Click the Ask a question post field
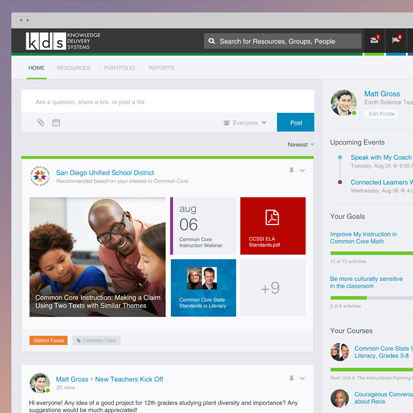Viewport: 413px width, 413px height. pyautogui.click(x=168, y=102)
